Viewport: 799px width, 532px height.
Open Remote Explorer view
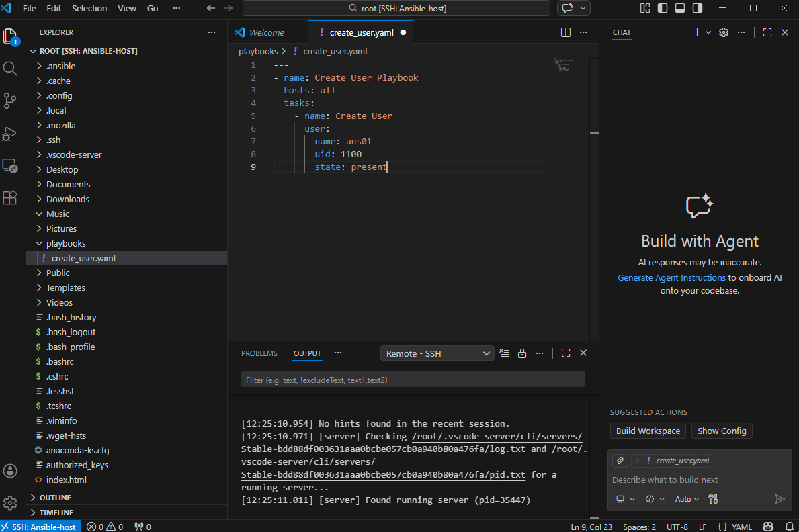click(10, 166)
